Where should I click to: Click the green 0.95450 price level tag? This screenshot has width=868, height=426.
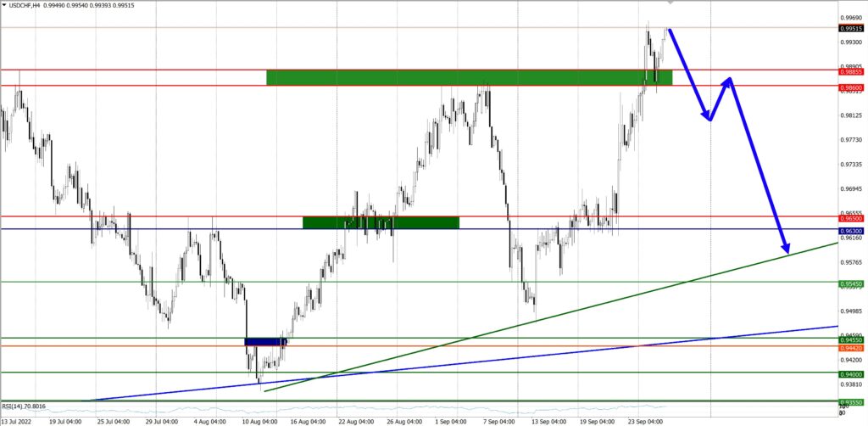pyautogui.click(x=850, y=283)
